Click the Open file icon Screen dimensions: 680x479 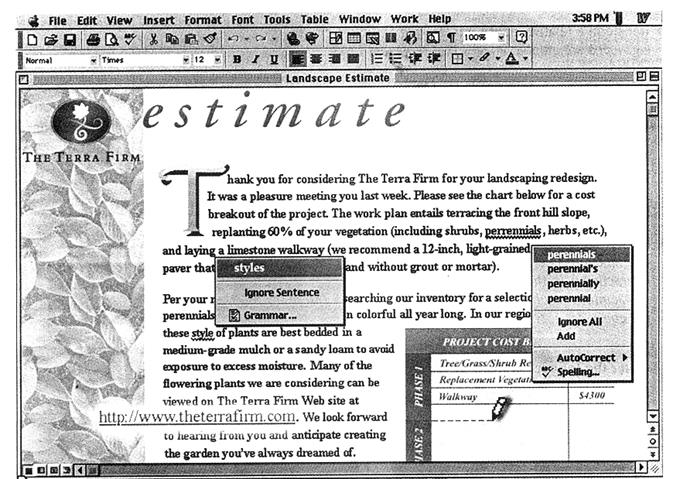pyautogui.click(x=51, y=39)
